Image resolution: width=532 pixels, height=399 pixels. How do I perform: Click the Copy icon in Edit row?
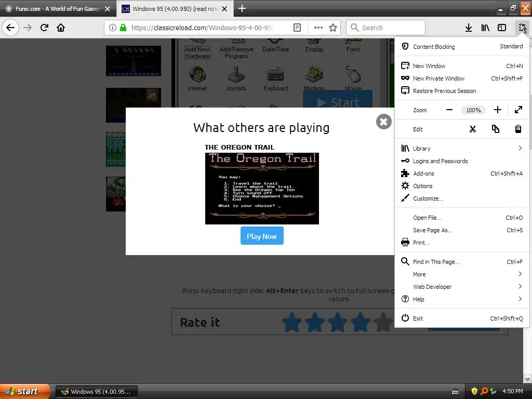(495, 129)
